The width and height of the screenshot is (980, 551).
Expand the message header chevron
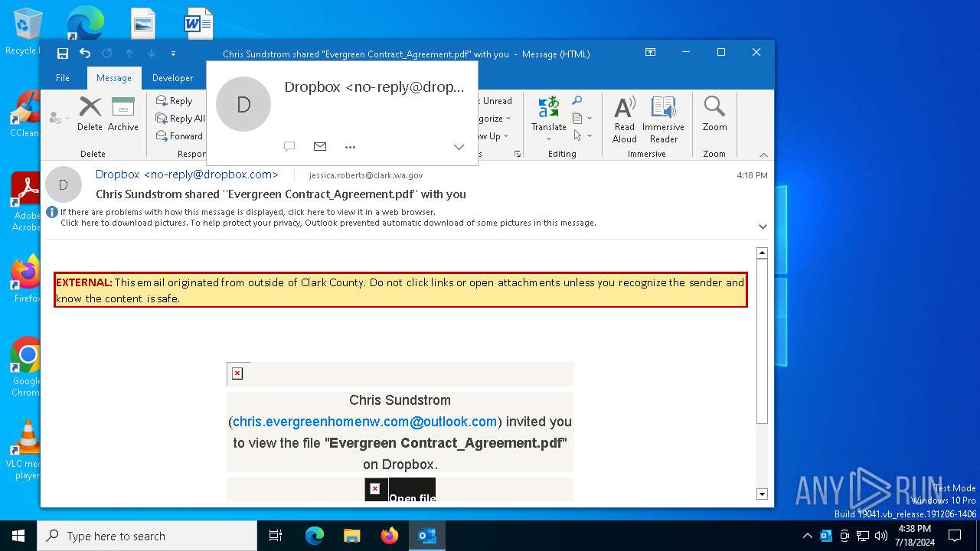tap(763, 227)
